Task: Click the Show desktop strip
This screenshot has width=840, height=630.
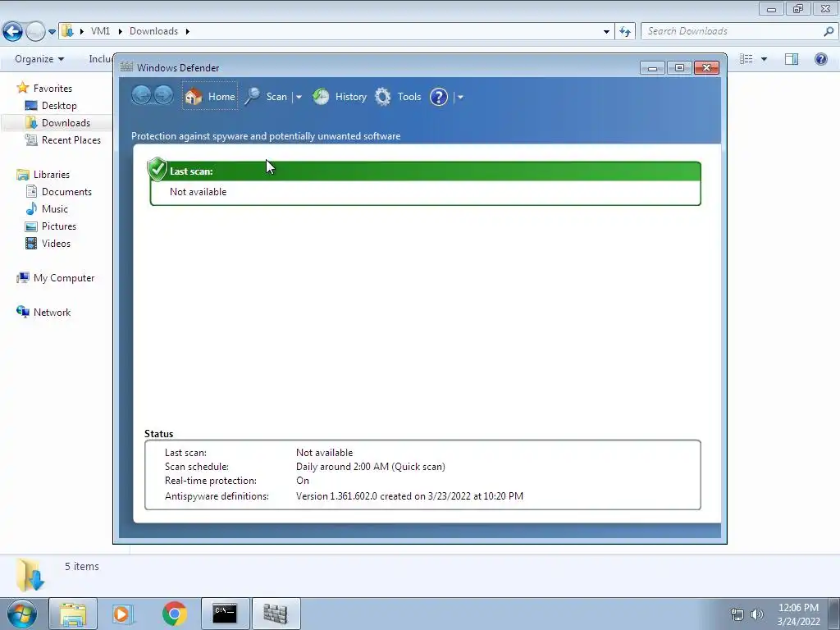Action: [x=836, y=614]
